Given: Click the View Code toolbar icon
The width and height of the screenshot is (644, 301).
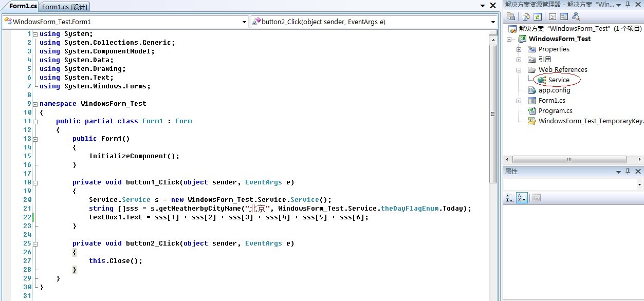Looking at the screenshot, I should [553, 17].
